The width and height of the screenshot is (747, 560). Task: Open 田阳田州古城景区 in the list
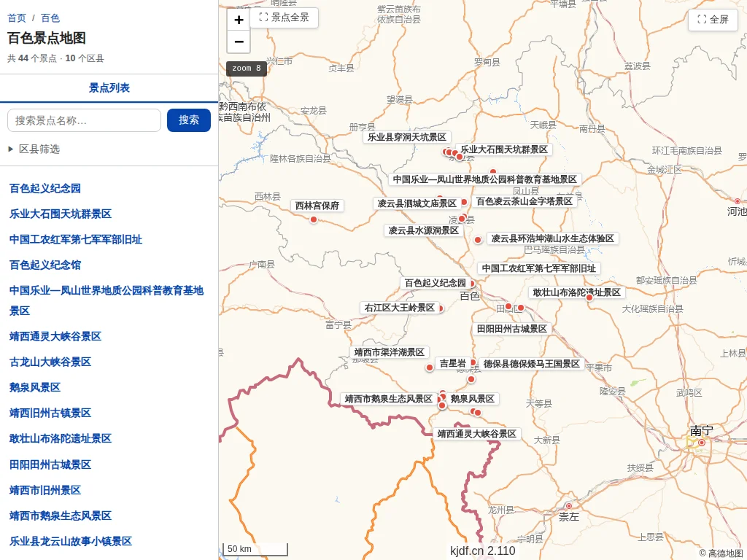click(50, 464)
